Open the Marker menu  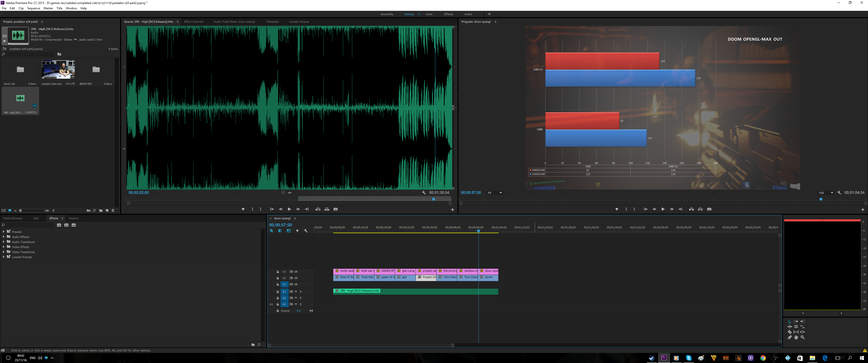pos(48,8)
